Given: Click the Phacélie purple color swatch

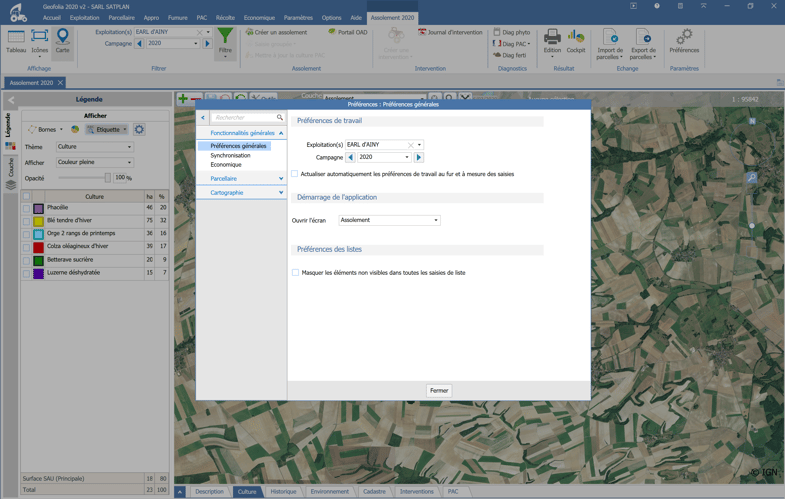Looking at the screenshot, I should coord(39,208).
